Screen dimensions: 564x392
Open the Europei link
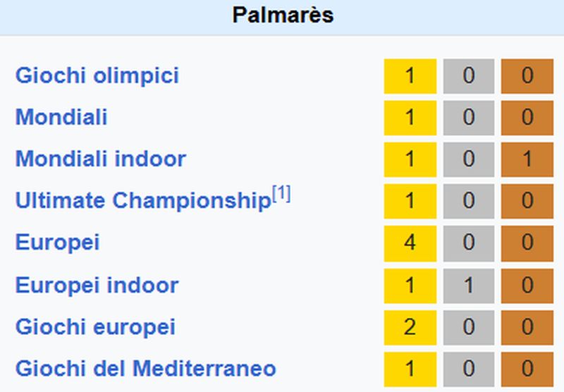(x=58, y=243)
